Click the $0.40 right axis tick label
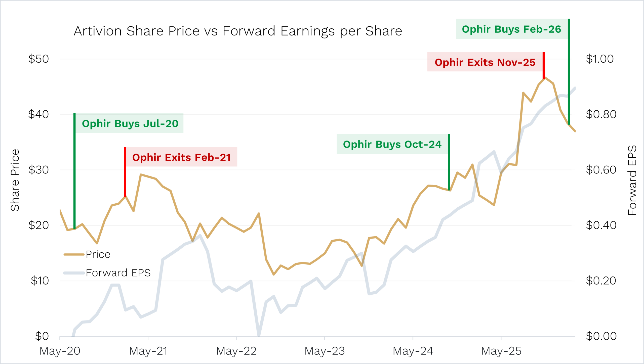The image size is (644, 364). point(601,225)
